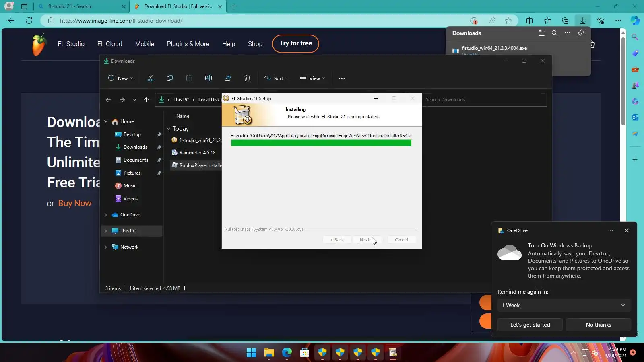644x362 pixels.
Task: Add a new app to Edge sidebar
Action: pos(635,160)
